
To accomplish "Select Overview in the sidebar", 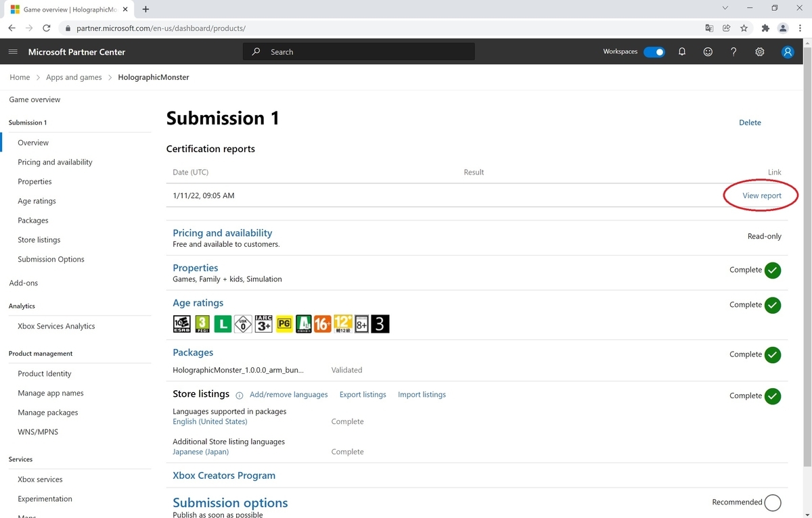I will [x=33, y=143].
